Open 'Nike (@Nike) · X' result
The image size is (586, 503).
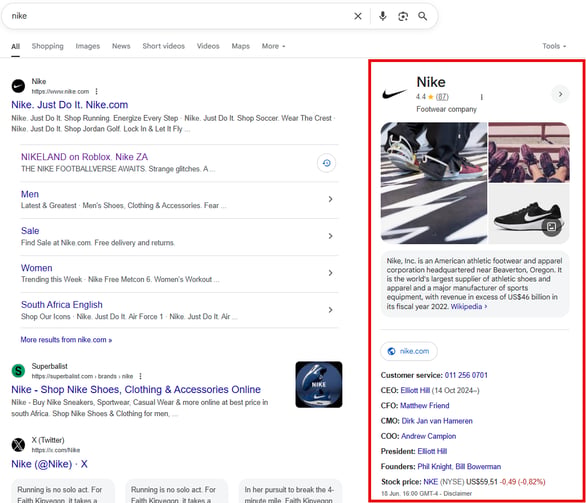[49, 464]
